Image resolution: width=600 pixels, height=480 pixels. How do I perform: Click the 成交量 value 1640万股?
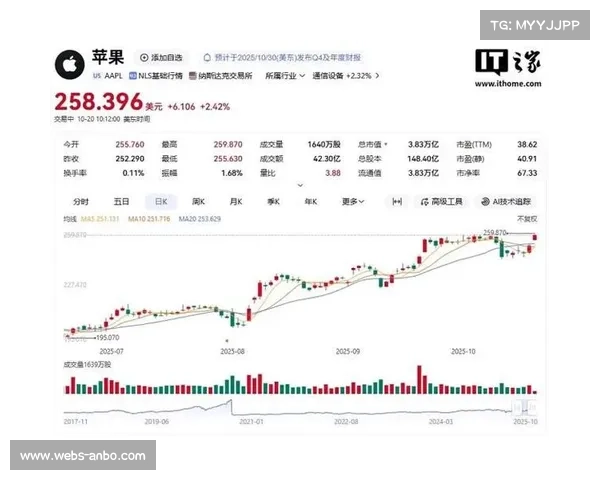tap(324, 144)
